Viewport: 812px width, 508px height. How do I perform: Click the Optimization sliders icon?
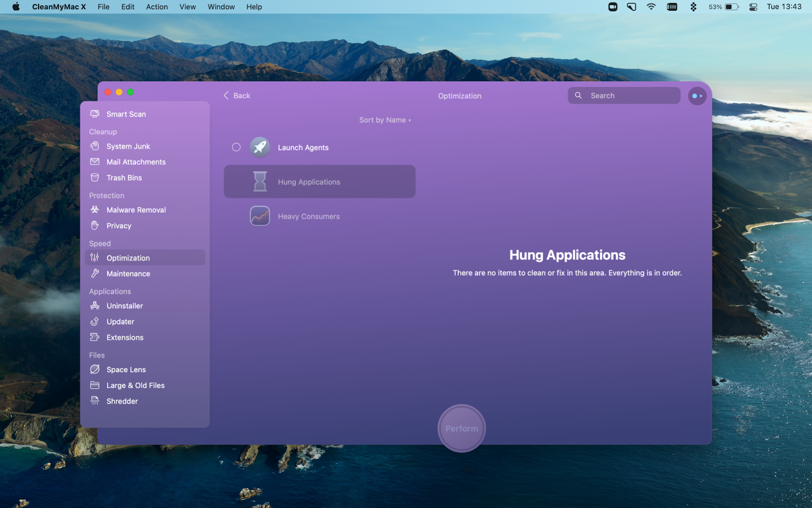(95, 258)
